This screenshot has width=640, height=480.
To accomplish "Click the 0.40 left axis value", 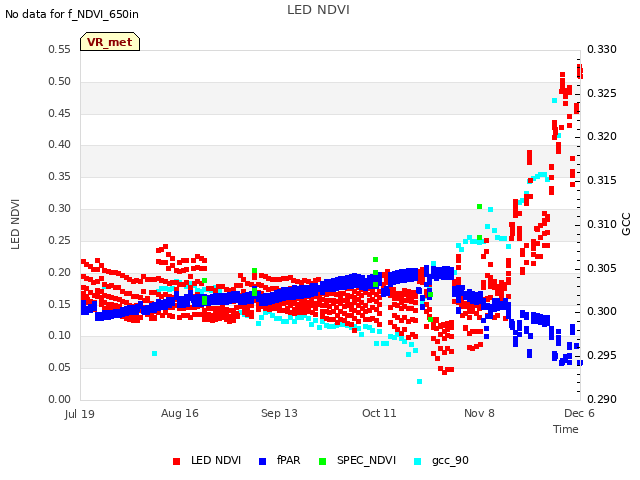I will pos(59,144).
